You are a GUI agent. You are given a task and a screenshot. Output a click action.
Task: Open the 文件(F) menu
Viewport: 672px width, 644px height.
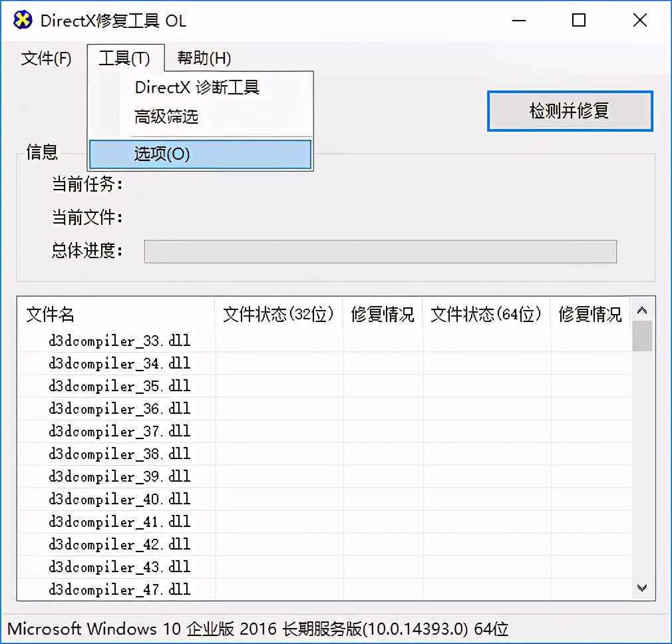(47, 59)
